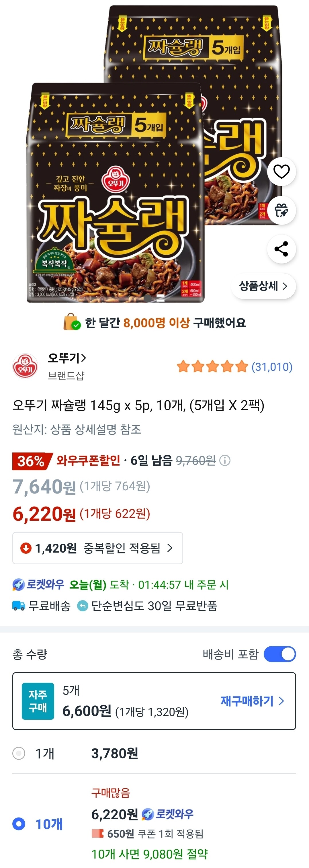The height and width of the screenshot is (868, 309).
Task: Select the 10개 quantity radio button
Action: pos(19,824)
